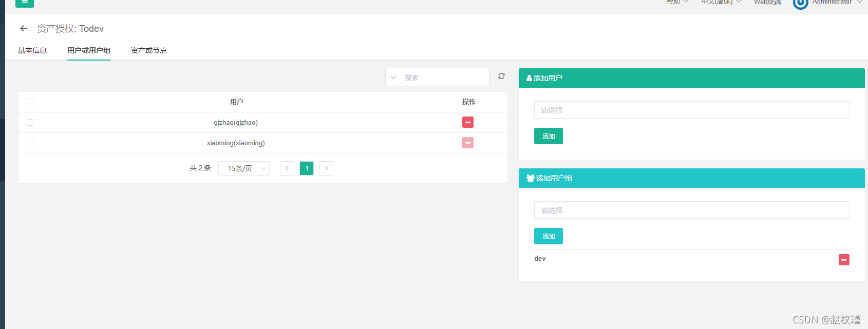Open the 添加用户组 请选择 select box

(691, 210)
